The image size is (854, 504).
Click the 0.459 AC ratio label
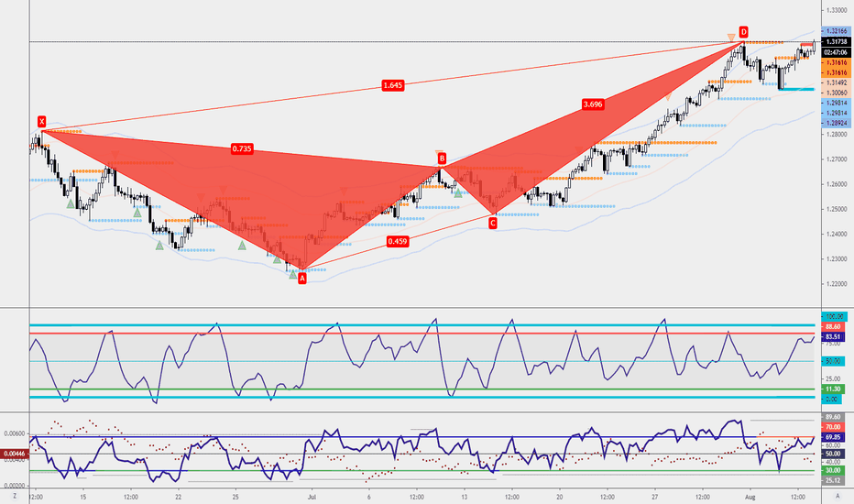coord(398,241)
